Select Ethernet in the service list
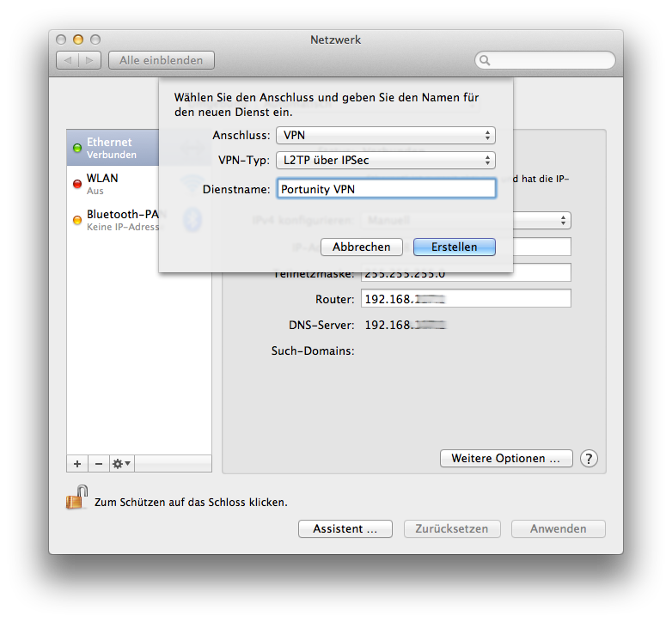The image size is (672, 622). [x=112, y=148]
